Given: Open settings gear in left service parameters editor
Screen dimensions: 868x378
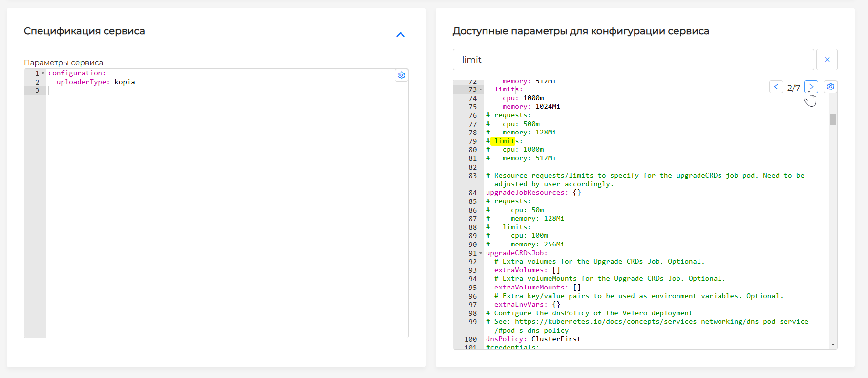Looking at the screenshot, I should coord(402,75).
